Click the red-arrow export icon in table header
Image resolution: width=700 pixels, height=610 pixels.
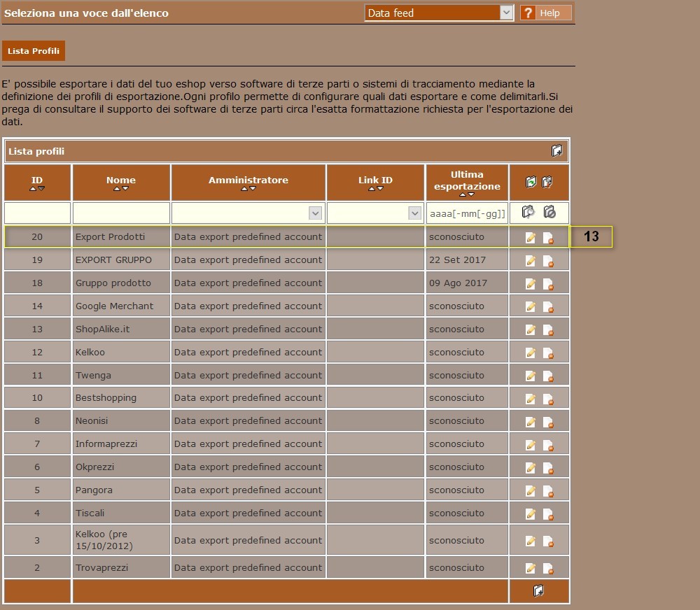pyautogui.click(x=547, y=182)
